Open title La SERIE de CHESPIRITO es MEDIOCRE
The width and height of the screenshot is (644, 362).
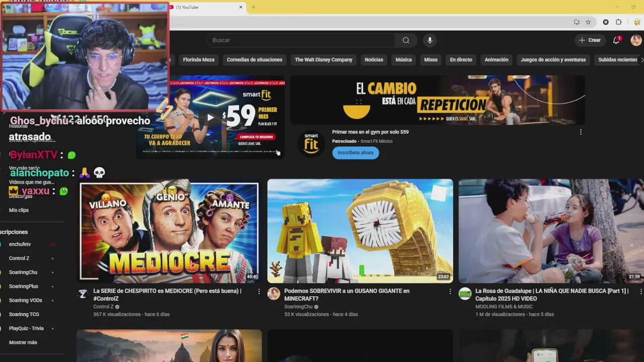click(x=168, y=295)
